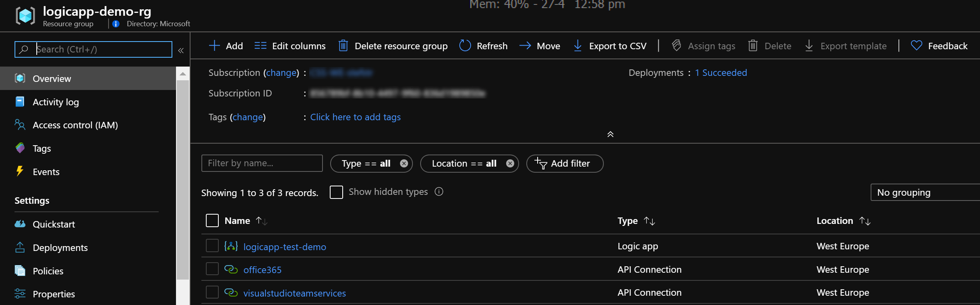
Task: Click the Delete toolbar button
Action: tap(769, 46)
